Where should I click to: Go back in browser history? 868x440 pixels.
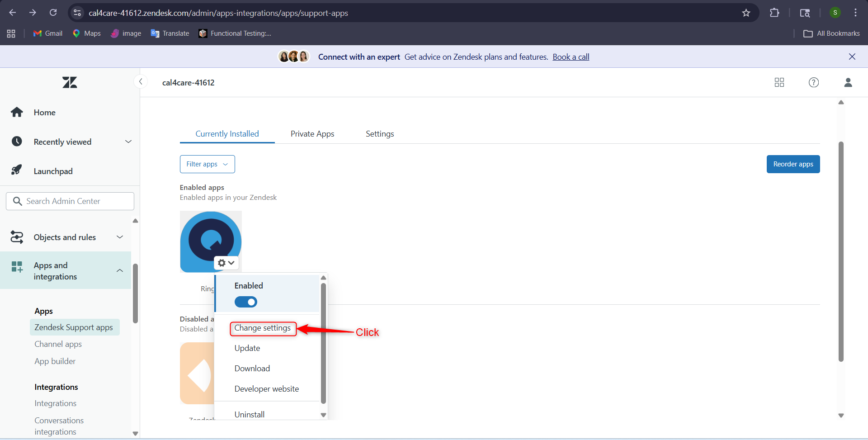coord(13,13)
